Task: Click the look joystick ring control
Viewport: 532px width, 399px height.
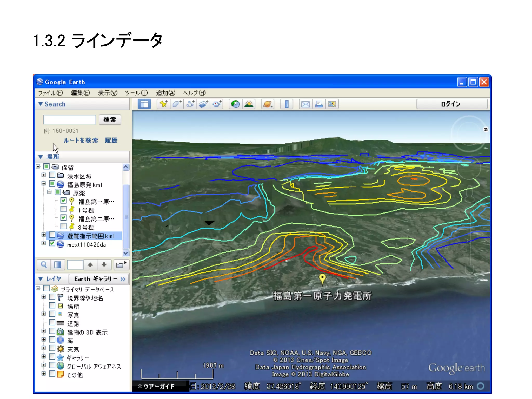Action: coord(469,133)
